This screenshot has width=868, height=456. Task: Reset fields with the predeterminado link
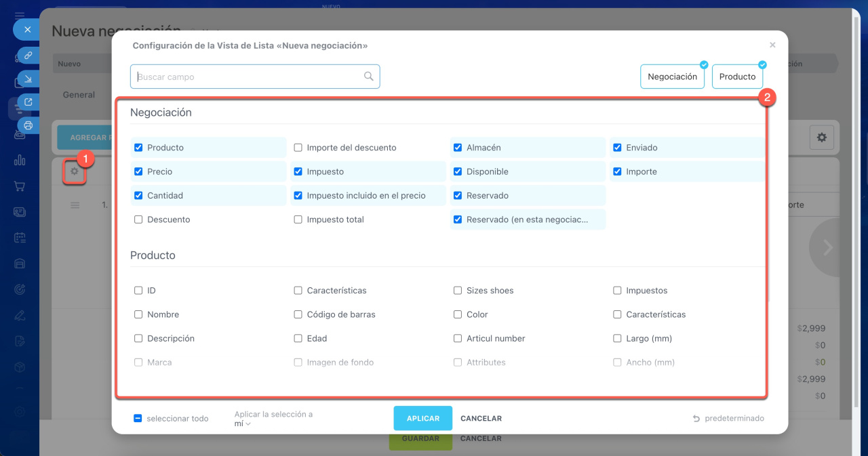coord(728,419)
